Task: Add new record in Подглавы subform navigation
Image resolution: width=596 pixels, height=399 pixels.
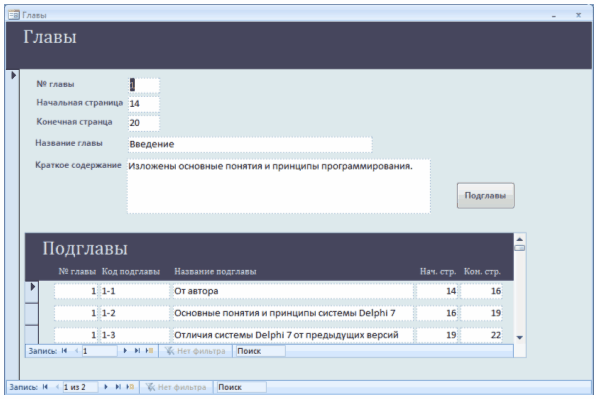Action: click(149, 351)
